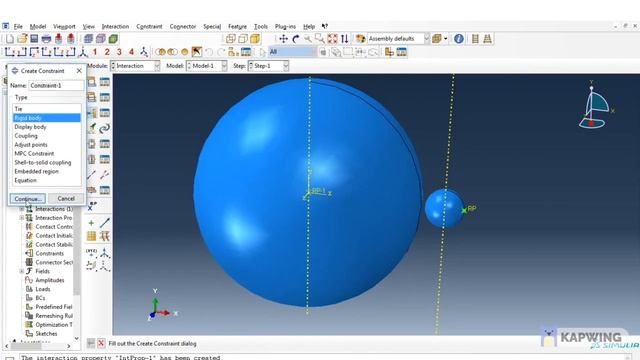Select Constraints in the model tree

pyautogui.click(x=49, y=253)
